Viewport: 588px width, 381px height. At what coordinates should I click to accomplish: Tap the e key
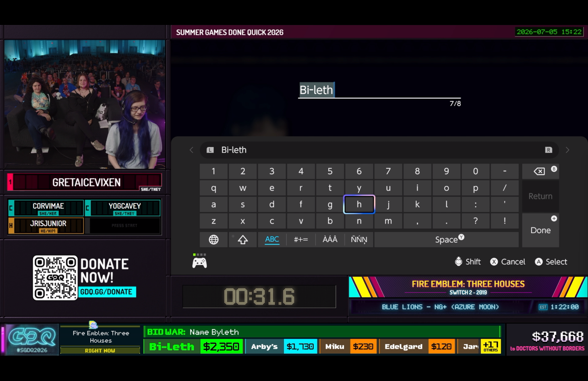point(272,188)
